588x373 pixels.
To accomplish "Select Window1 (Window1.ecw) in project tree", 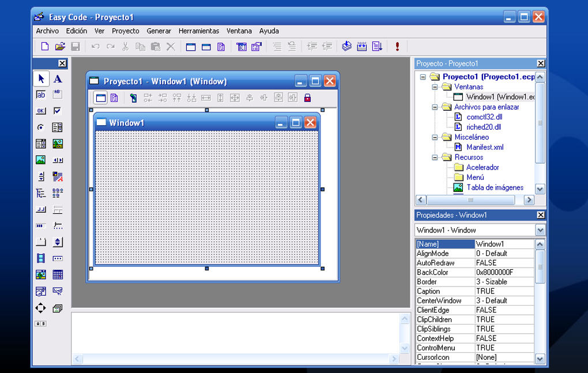I will pos(500,97).
